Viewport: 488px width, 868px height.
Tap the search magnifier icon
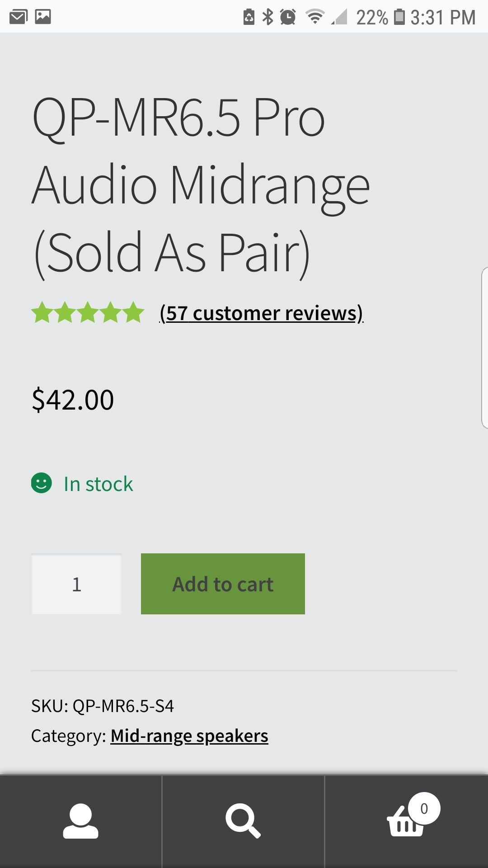(243, 821)
